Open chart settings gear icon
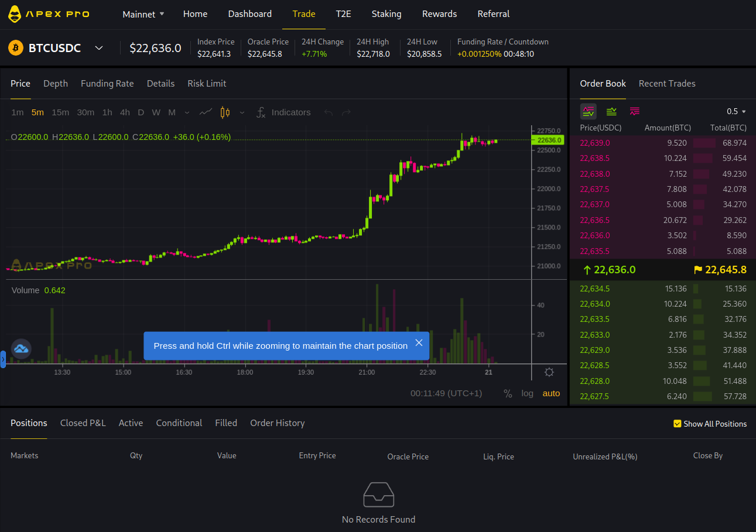756x532 pixels. pos(549,372)
